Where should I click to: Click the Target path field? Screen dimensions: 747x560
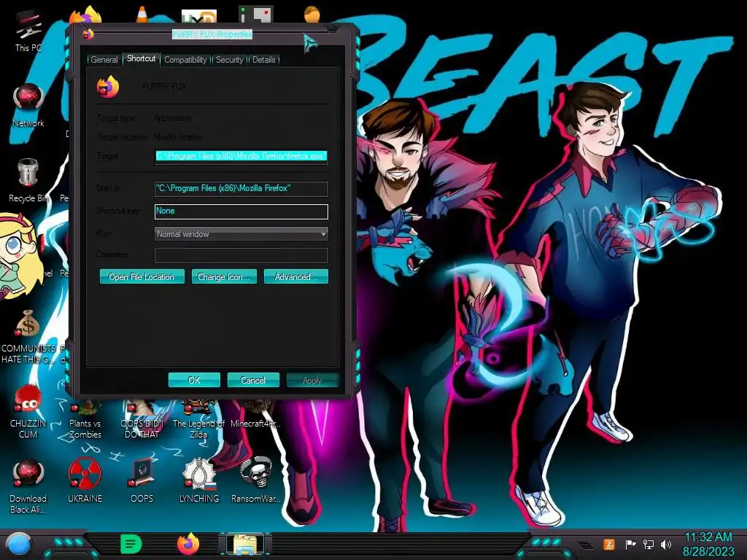241,156
